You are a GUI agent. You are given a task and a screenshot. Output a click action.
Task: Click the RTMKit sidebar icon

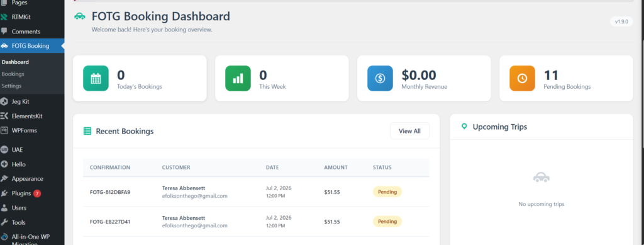click(4, 17)
